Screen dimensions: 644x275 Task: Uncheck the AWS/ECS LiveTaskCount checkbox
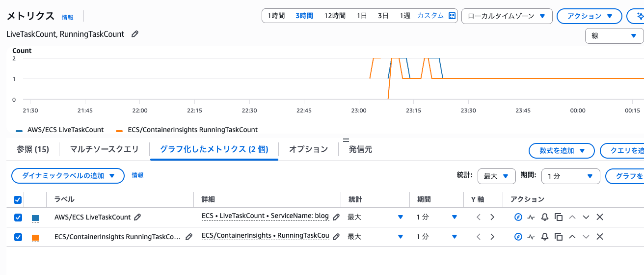coord(18,217)
